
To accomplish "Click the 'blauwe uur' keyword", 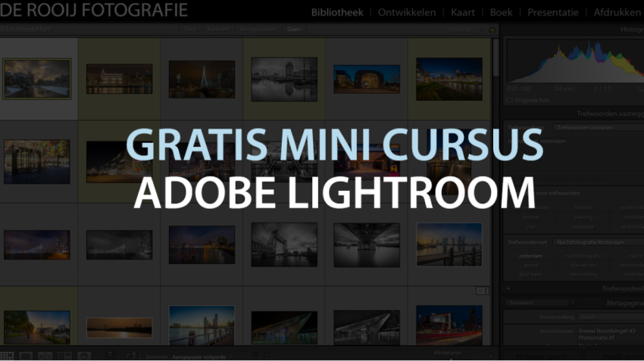I will (x=583, y=265).
